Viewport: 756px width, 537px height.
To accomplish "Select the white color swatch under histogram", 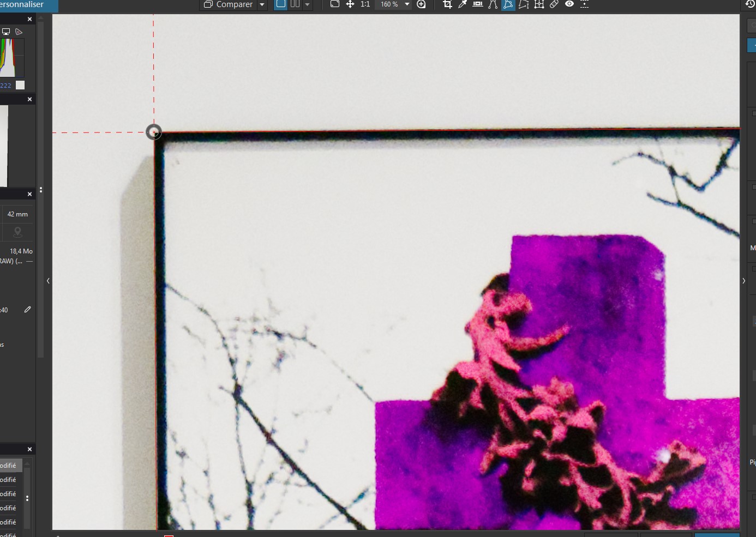I will coord(20,85).
